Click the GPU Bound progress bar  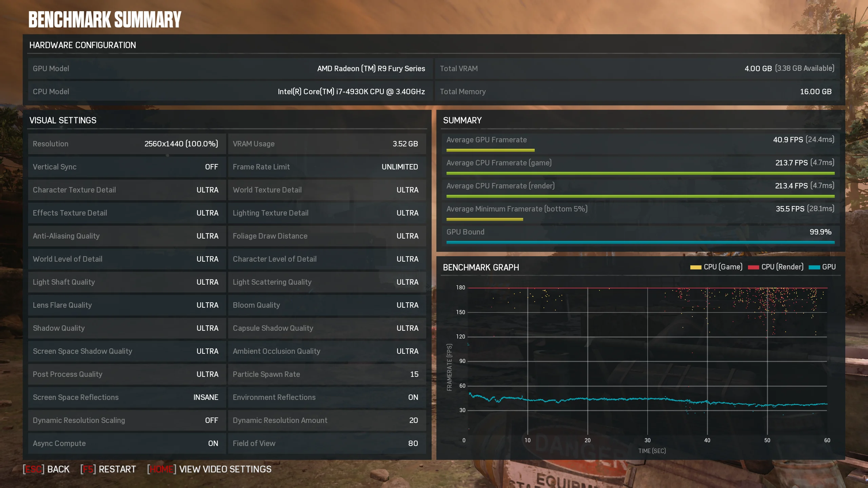pyautogui.click(x=640, y=242)
